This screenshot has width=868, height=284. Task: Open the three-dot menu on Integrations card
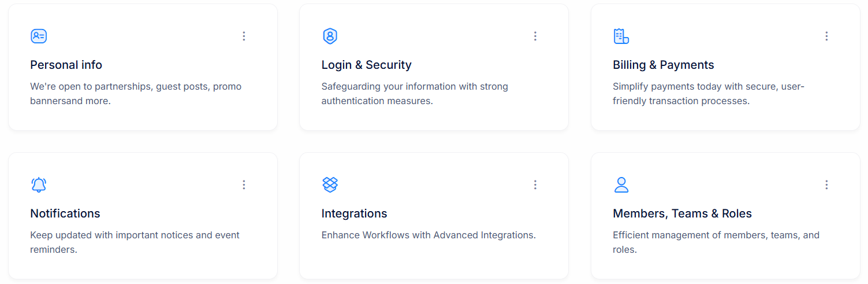click(x=535, y=185)
